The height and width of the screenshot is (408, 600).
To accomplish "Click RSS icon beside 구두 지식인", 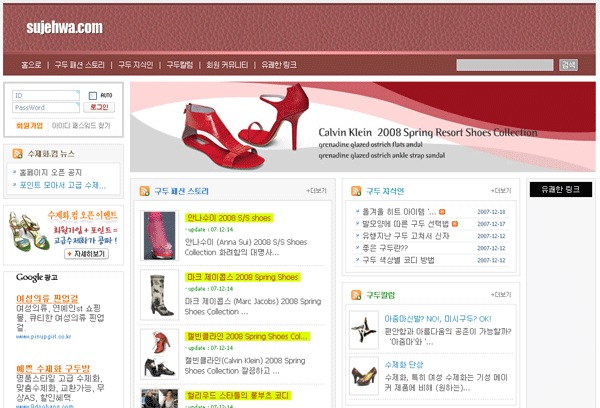I will (356, 191).
